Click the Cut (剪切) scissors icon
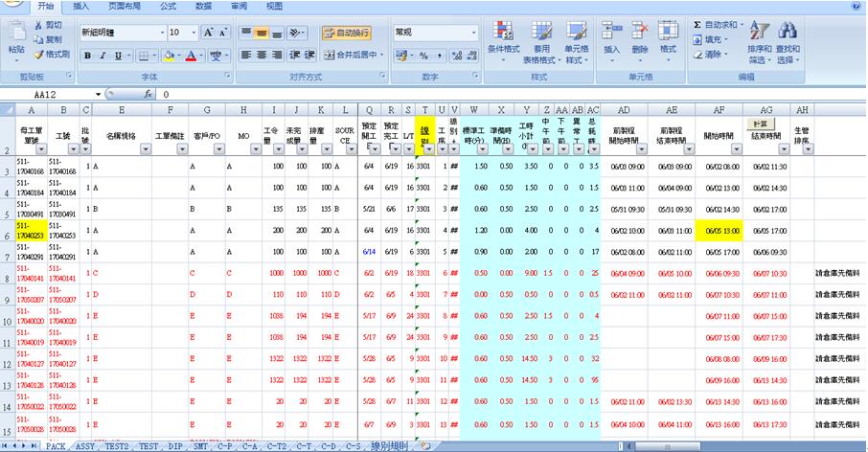This screenshot has width=868, height=452. click(38, 25)
